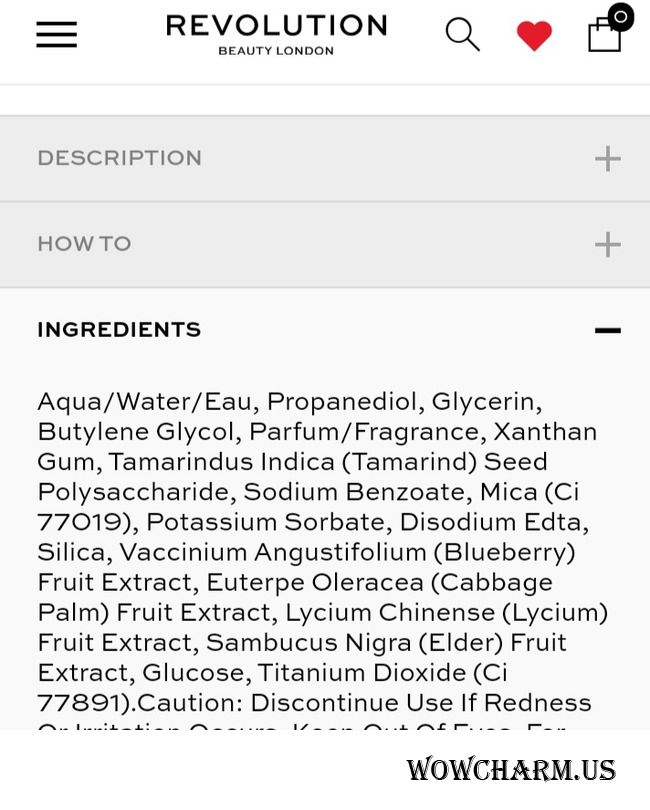Tap the search magnifier icon

(x=462, y=35)
